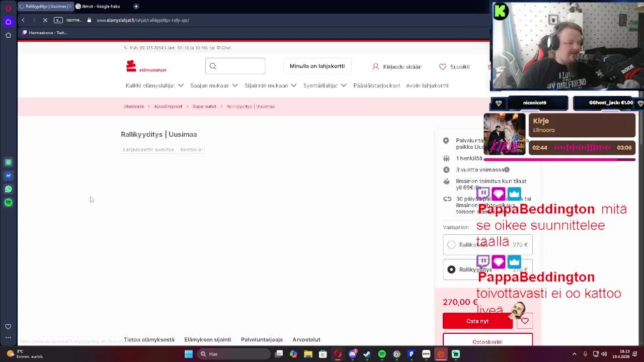The height and width of the screenshot is (362, 644).
Task: Open the Arvostelut tab
Action: click(x=306, y=340)
